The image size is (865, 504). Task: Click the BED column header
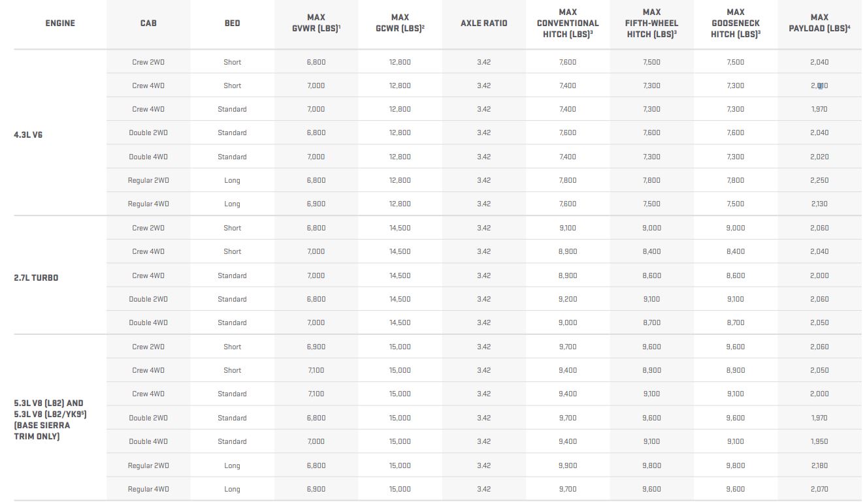(232, 23)
